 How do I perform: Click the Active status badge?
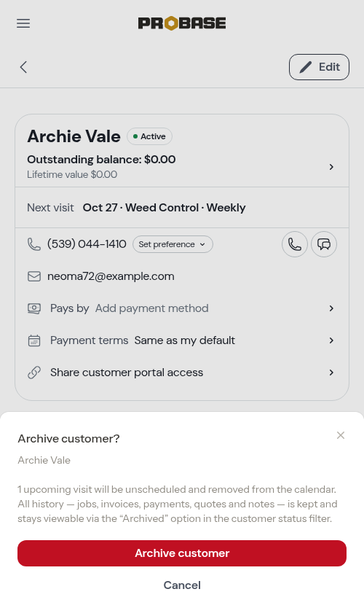tap(149, 136)
